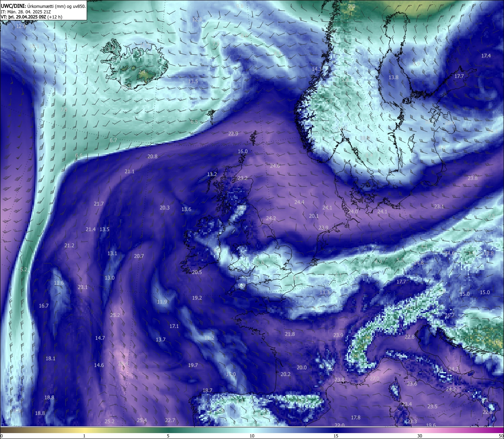
Task: Click the map value "23.4"
Action: [407, 404]
